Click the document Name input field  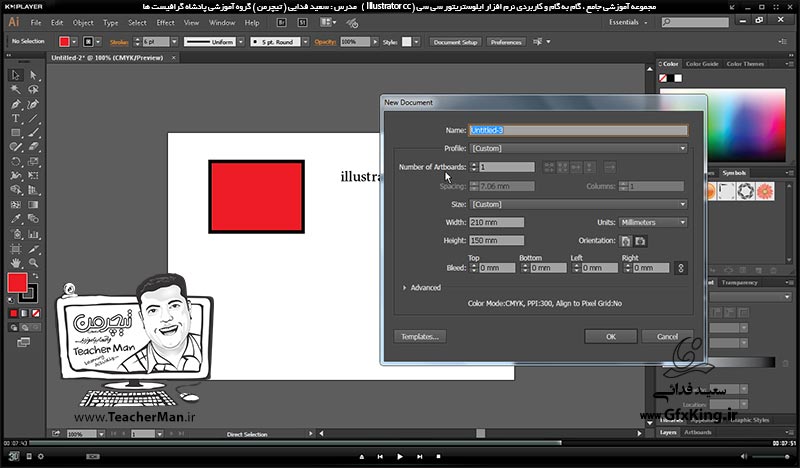point(579,131)
